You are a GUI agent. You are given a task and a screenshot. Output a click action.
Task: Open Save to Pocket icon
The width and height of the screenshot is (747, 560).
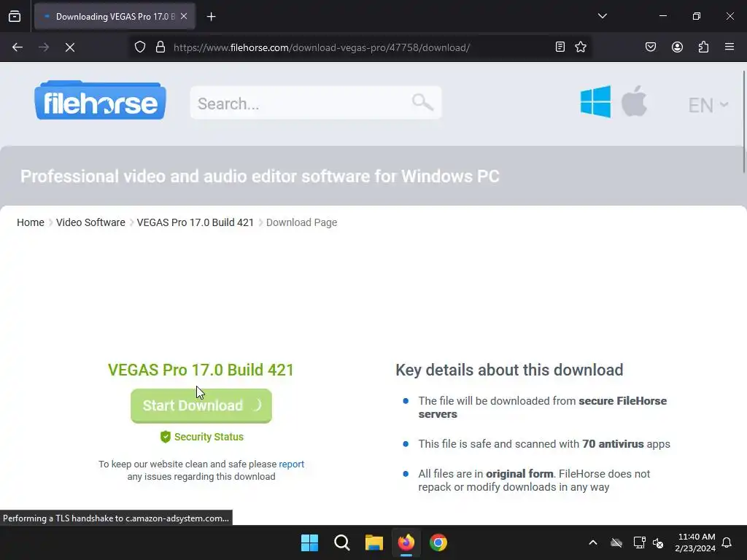click(x=650, y=47)
